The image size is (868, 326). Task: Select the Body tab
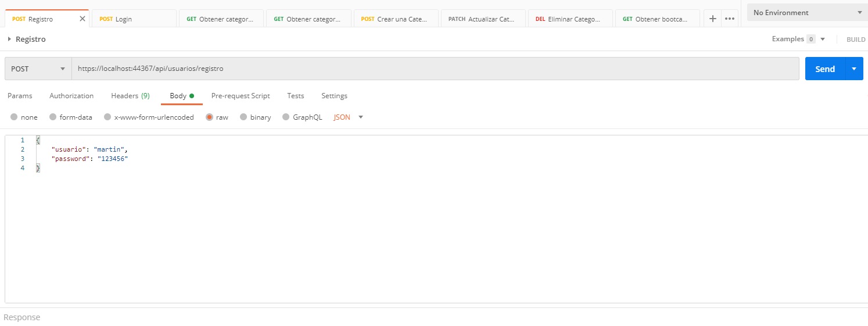pos(181,96)
